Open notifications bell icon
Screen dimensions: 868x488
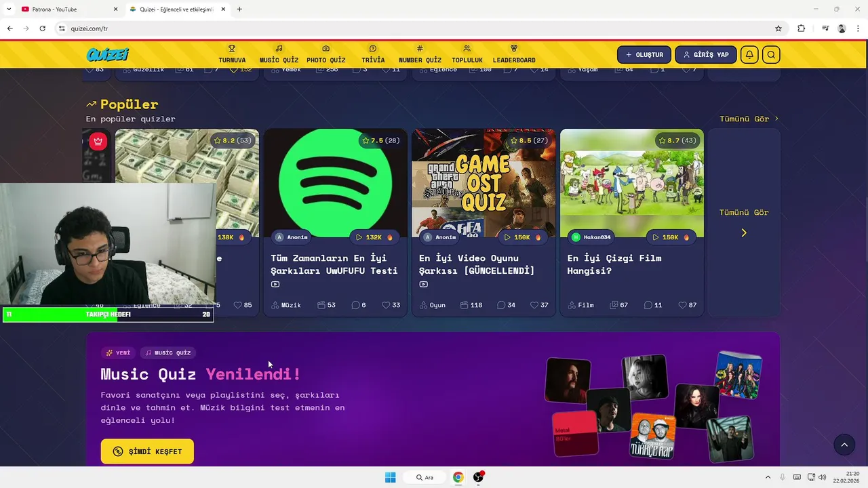coord(749,55)
